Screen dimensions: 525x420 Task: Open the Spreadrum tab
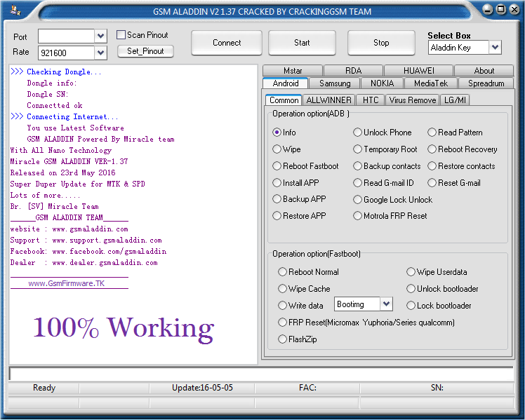click(x=486, y=83)
